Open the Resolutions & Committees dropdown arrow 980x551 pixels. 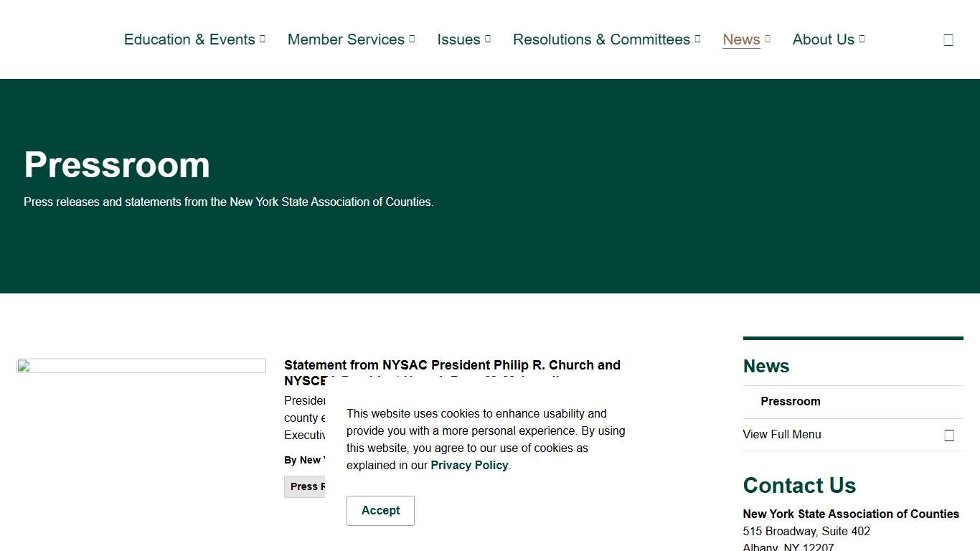coord(697,39)
